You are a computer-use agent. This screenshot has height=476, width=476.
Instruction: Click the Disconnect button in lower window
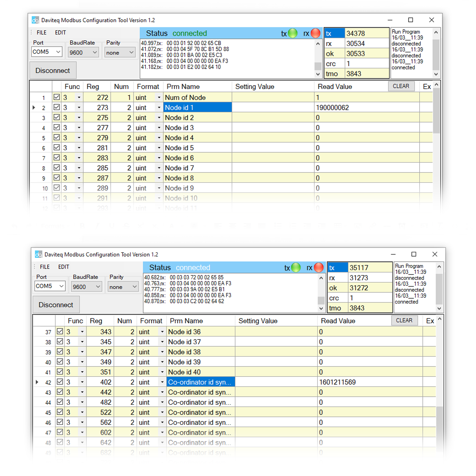pyautogui.click(x=56, y=305)
